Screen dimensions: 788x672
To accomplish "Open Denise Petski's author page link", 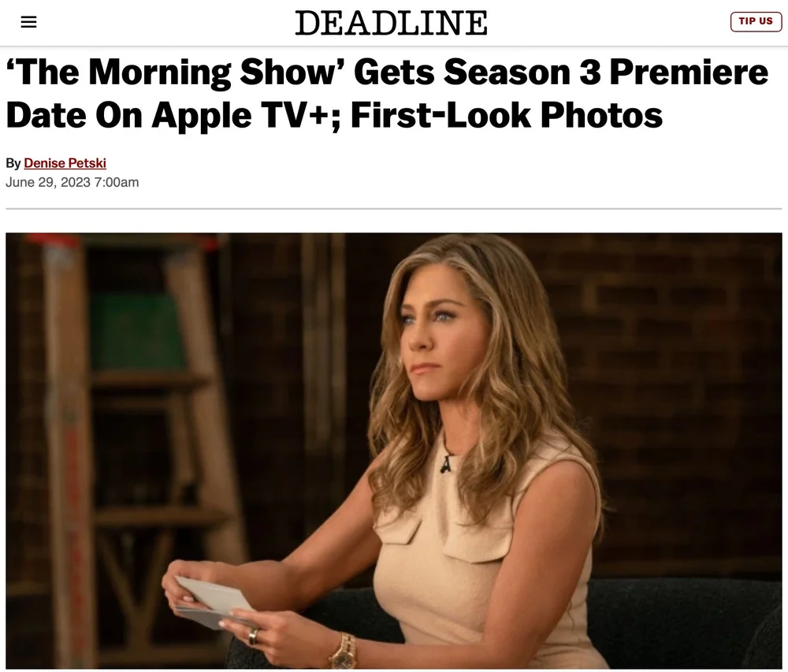I will (65, 163).
